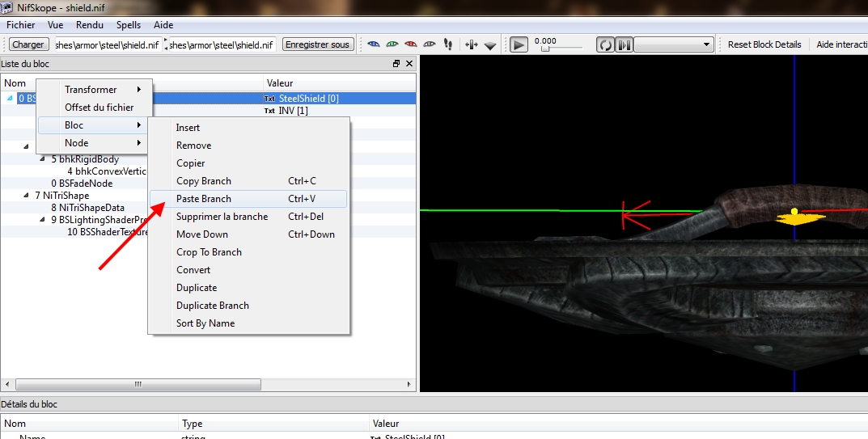
Task: Close the Liste du bloc panel
Action: coord(409,64)
